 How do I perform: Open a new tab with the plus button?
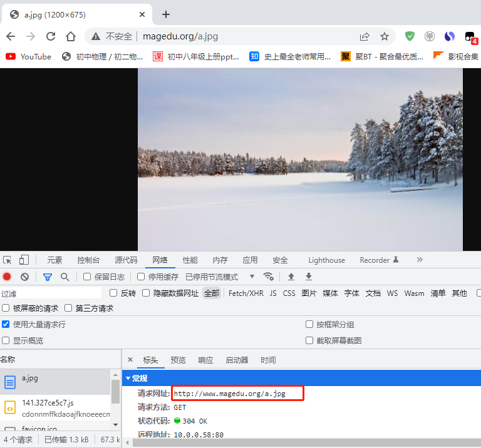point(166,14)
